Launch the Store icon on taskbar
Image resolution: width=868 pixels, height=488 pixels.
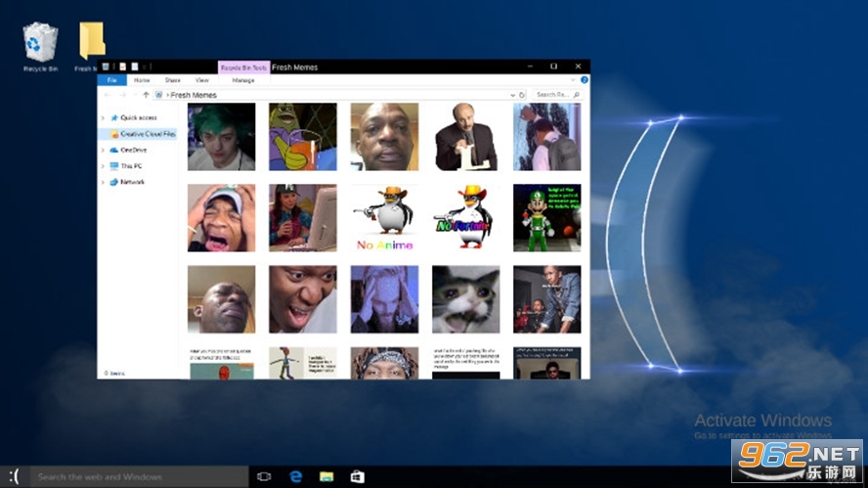(x=357, y=476)
